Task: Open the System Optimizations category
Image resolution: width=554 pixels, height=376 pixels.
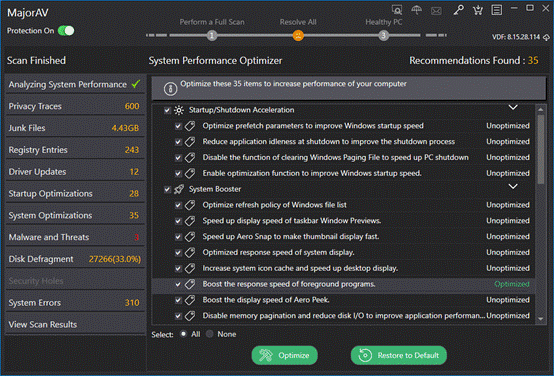Action: [75, 216]
